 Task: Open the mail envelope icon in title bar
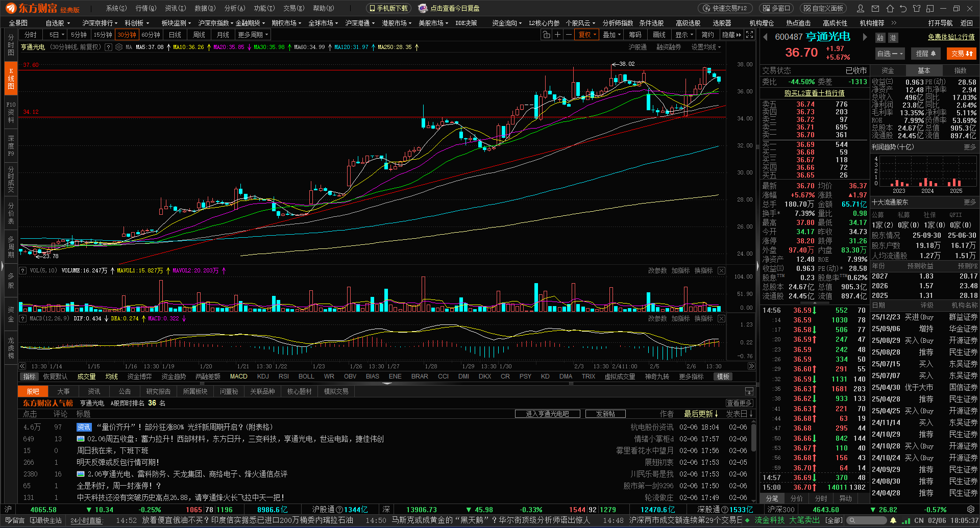coord(875,8)
